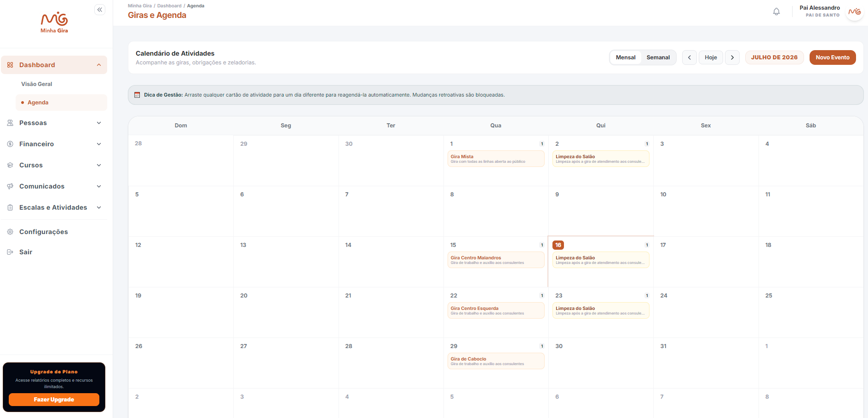Click the Escalas e Atividades clipboard icon
This screenshot has width=868, height=418.
(x=10, y=207)
